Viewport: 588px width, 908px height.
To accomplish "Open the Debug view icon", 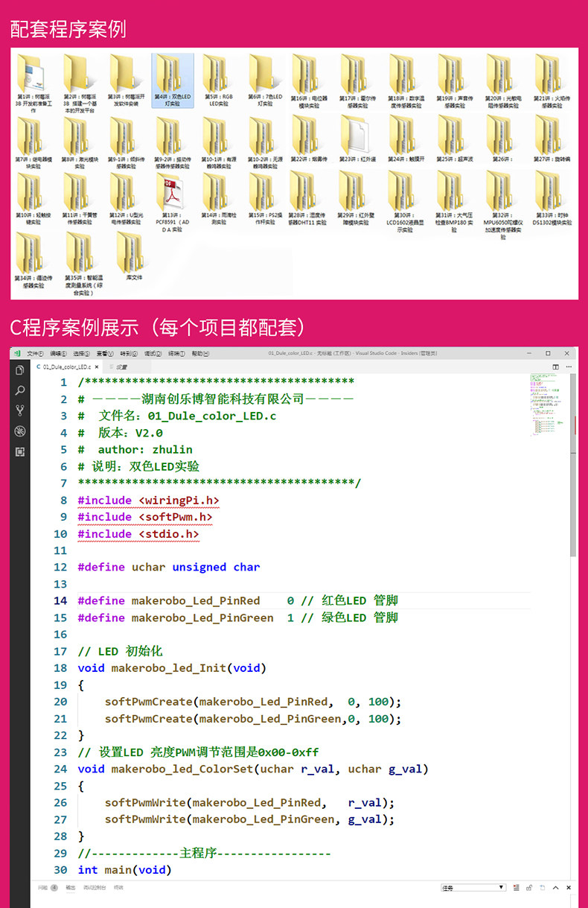I will tap(19, 431).
